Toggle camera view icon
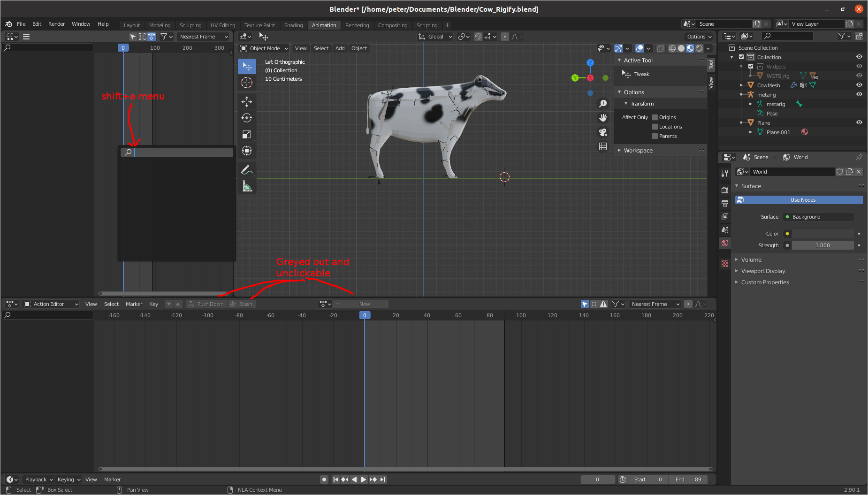 [603, 132]
